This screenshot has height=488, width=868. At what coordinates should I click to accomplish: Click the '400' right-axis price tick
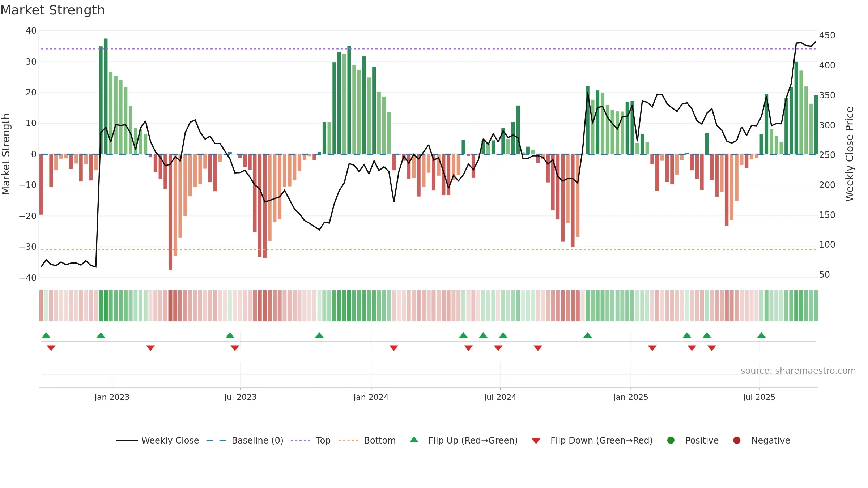827,65
